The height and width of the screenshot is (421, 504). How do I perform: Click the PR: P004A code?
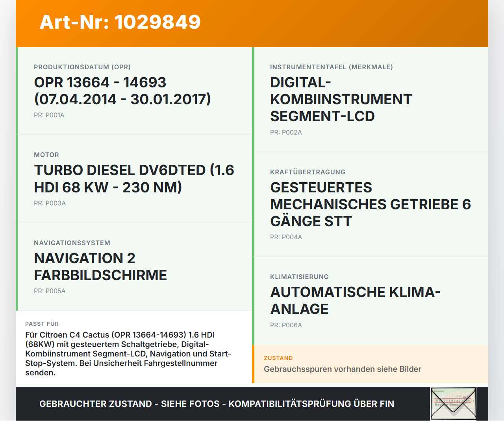[x=286, y=237]
